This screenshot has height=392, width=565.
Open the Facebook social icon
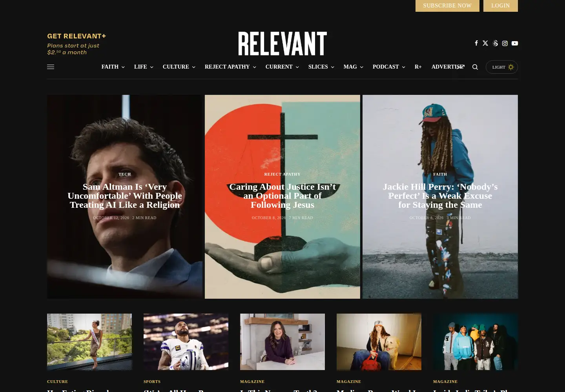[476, 43]
